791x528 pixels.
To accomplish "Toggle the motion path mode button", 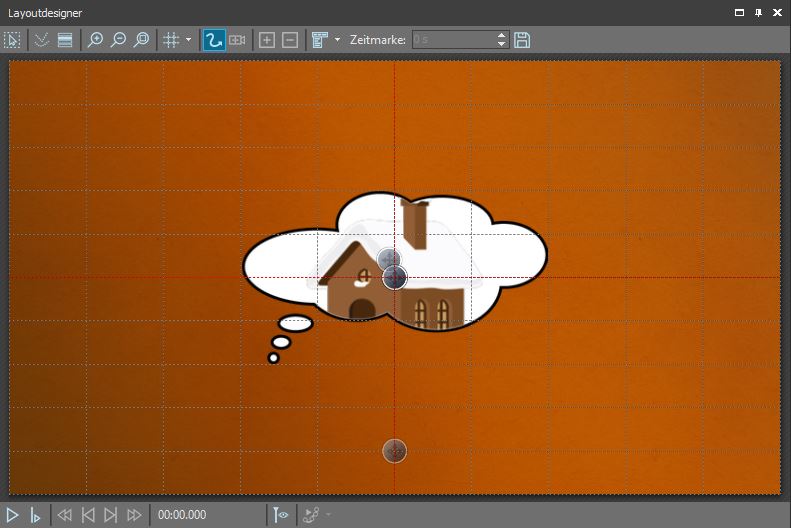I will (x=213, y=40).
